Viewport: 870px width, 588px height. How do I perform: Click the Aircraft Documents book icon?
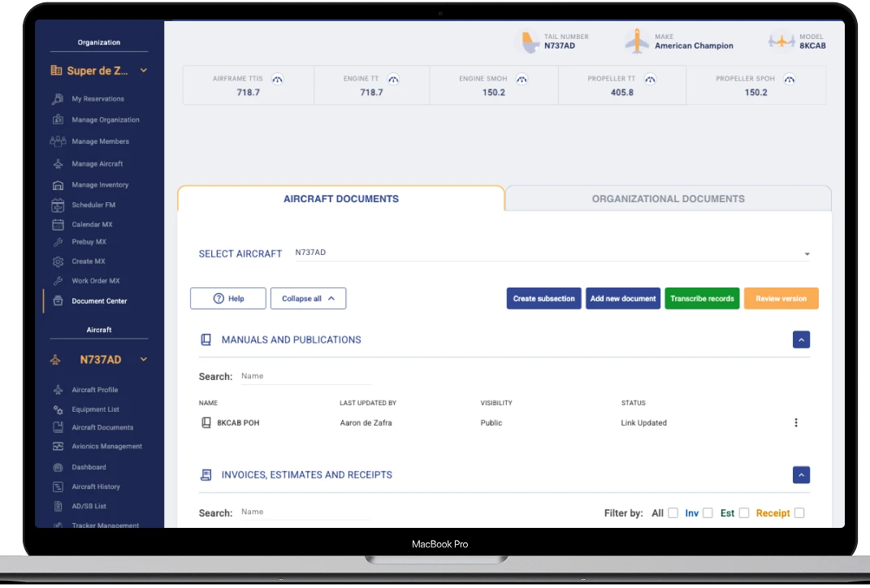[x=58, y=428]
